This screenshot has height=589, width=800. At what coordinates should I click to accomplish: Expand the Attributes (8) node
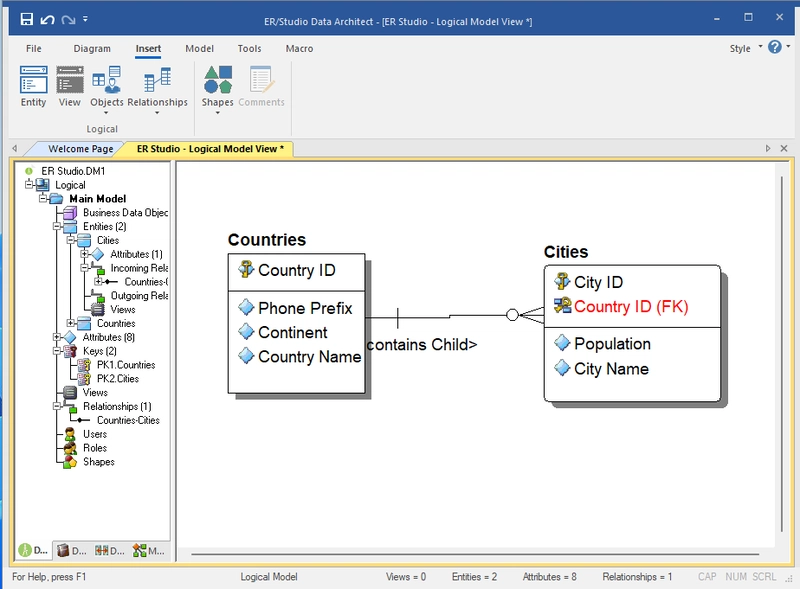click(57, 337)
